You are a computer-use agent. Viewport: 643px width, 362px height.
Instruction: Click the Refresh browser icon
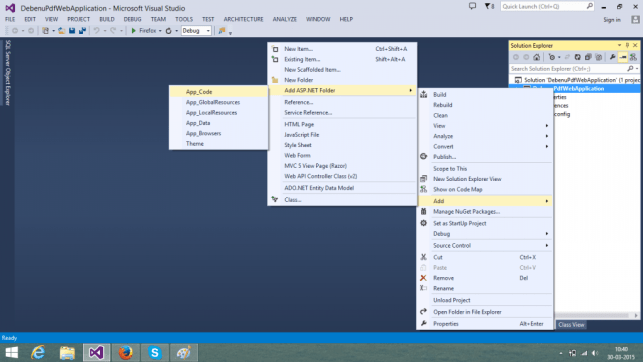pyautogui.click(x=169, y=31)
